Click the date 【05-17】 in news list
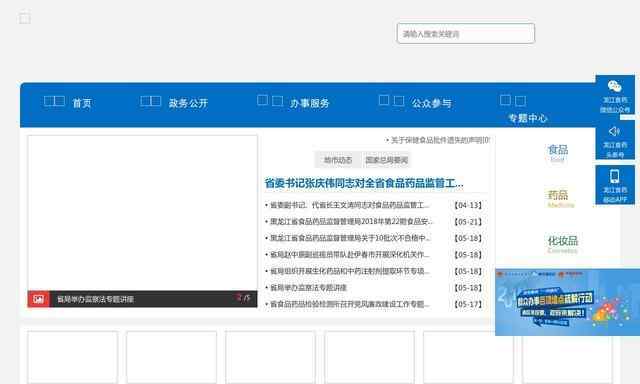Viewport: 640px width, 384px height. point(468,304)
